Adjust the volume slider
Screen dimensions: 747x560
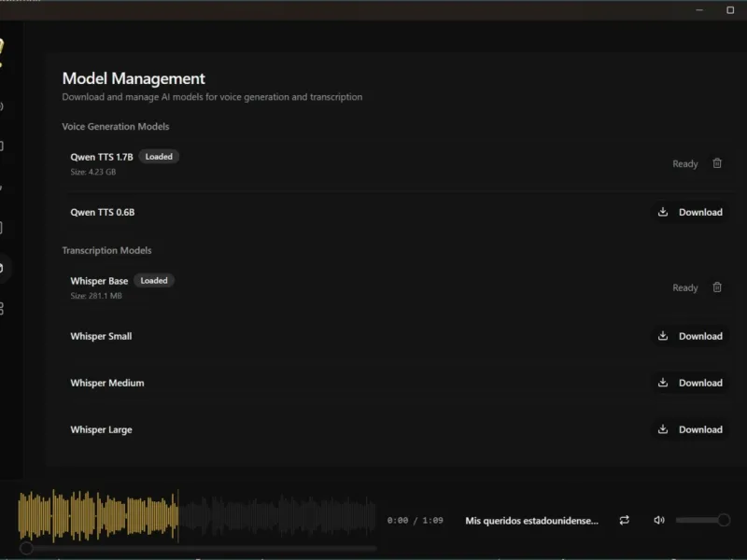702,520
